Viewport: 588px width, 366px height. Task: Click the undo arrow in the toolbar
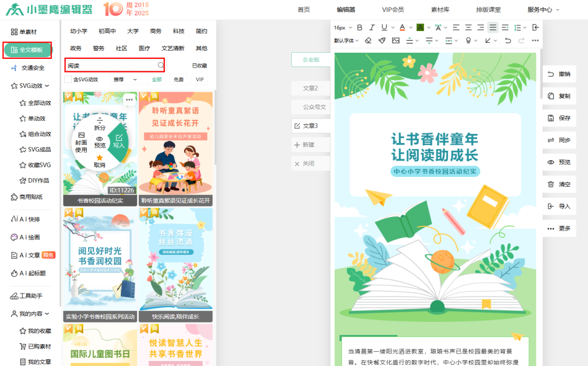click(508, 40)
